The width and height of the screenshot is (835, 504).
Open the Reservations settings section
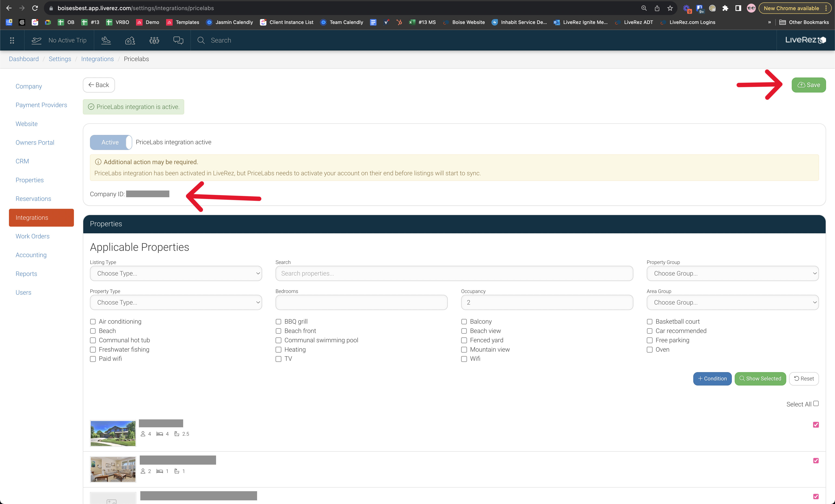point(33,199)
